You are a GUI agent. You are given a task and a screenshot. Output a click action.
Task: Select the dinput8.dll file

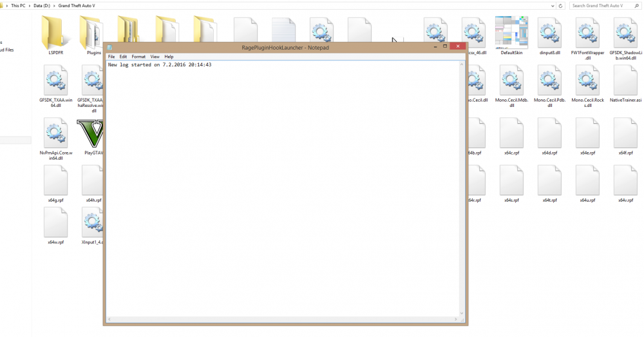coord(549,35)
